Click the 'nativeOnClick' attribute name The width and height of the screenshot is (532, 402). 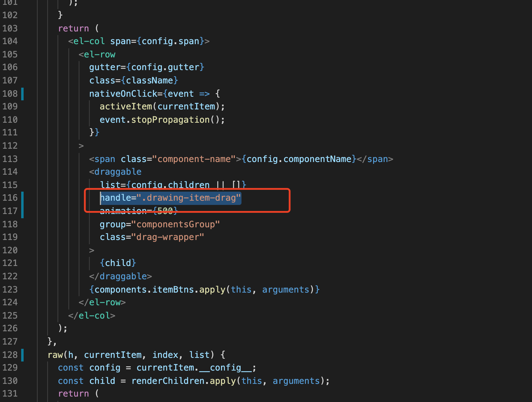coord(123,94)
